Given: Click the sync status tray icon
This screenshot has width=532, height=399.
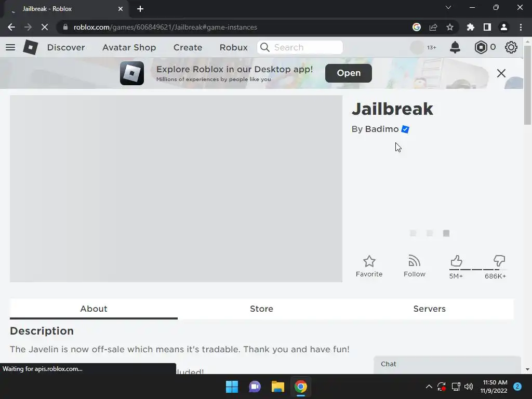Looking at the screenshot, I should point(442,387).
